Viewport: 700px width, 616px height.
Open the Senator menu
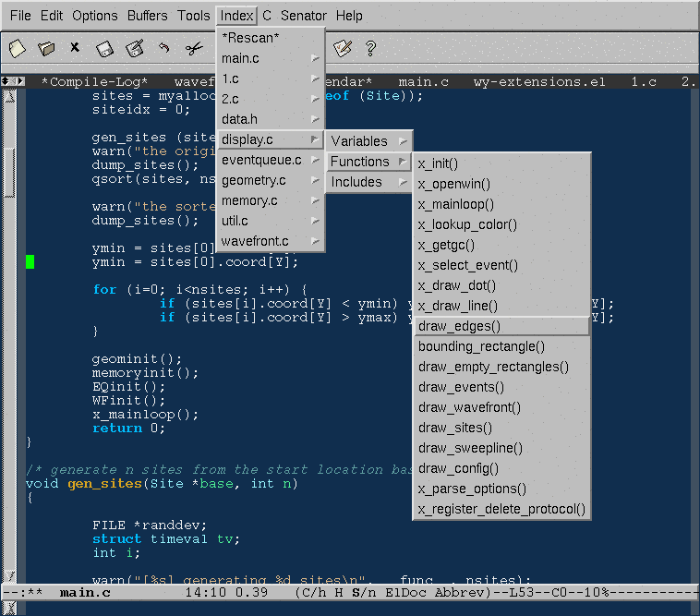[304, 16]
